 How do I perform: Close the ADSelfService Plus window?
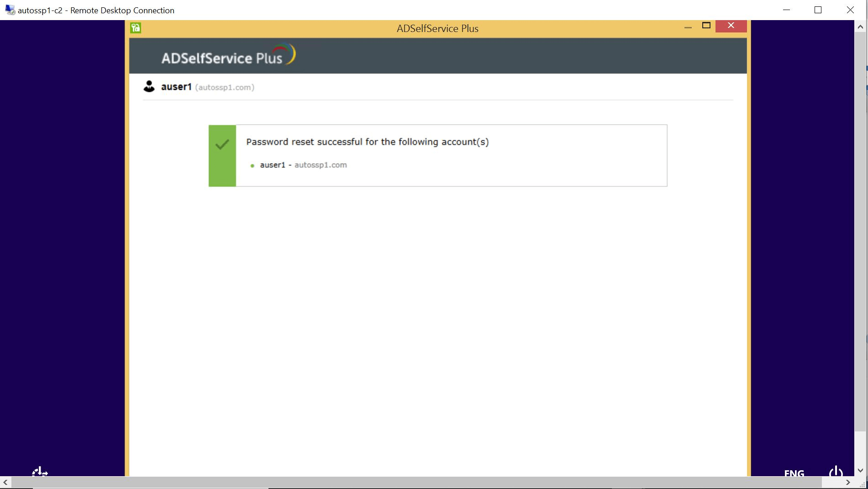(x=731, y=26)
